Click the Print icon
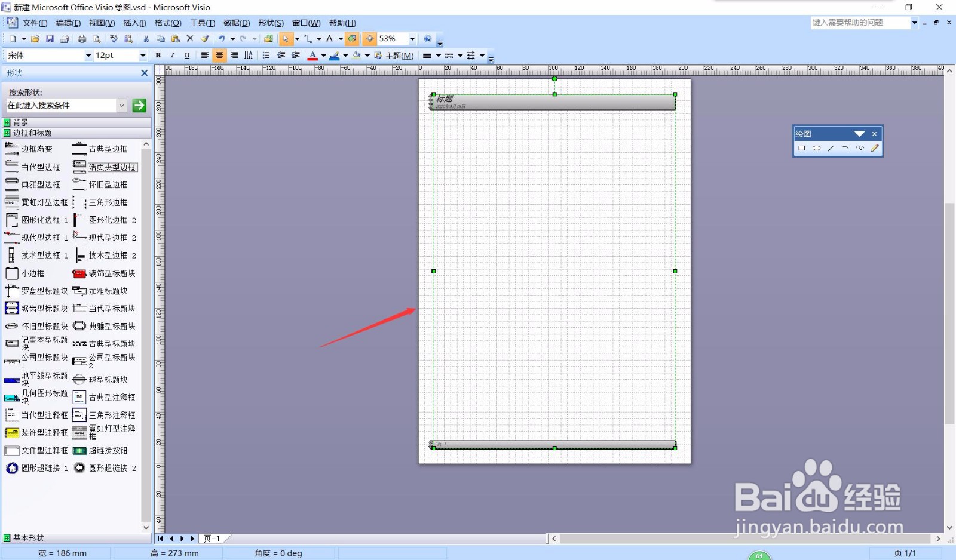 pos(82,39)
